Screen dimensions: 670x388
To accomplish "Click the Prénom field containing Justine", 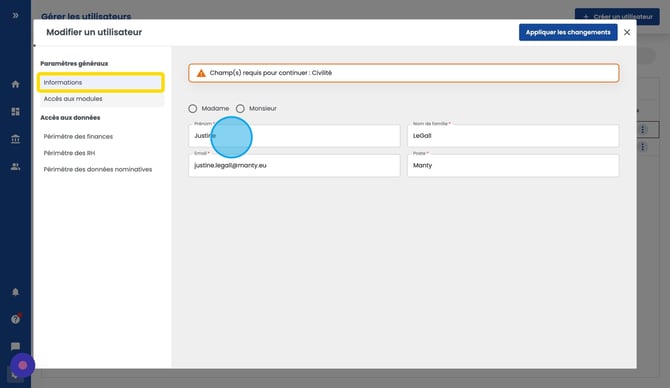I will pos(294,136).
